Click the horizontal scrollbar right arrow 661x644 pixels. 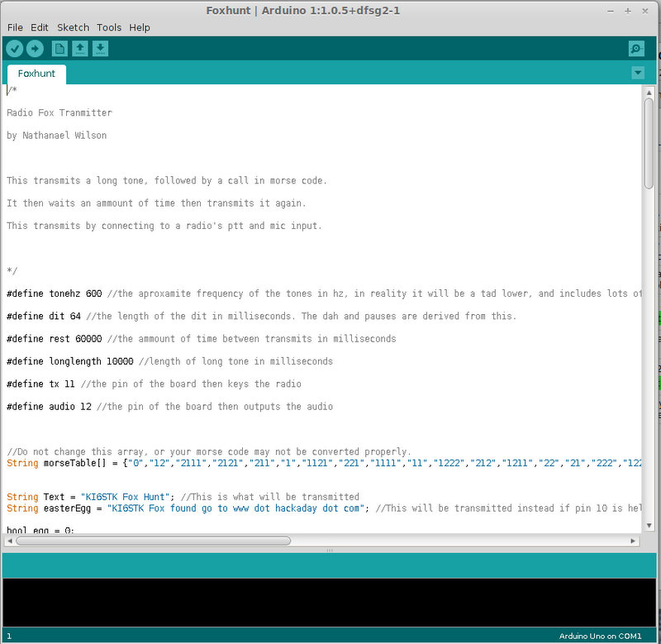tap(635, 541)
